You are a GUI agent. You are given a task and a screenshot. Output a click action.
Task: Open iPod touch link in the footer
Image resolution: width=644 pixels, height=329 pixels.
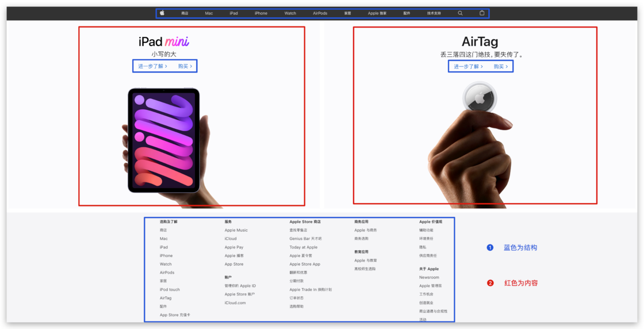(x=170, y=289)
